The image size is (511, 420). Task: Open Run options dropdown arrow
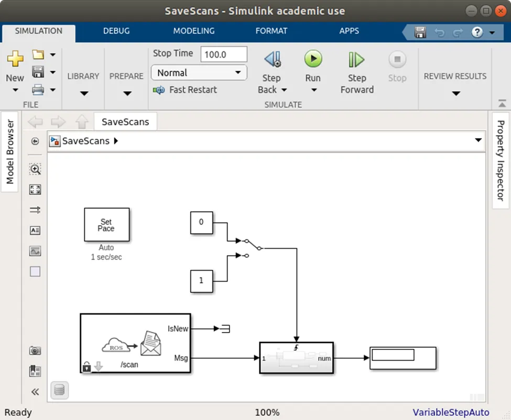coord(314,90)
